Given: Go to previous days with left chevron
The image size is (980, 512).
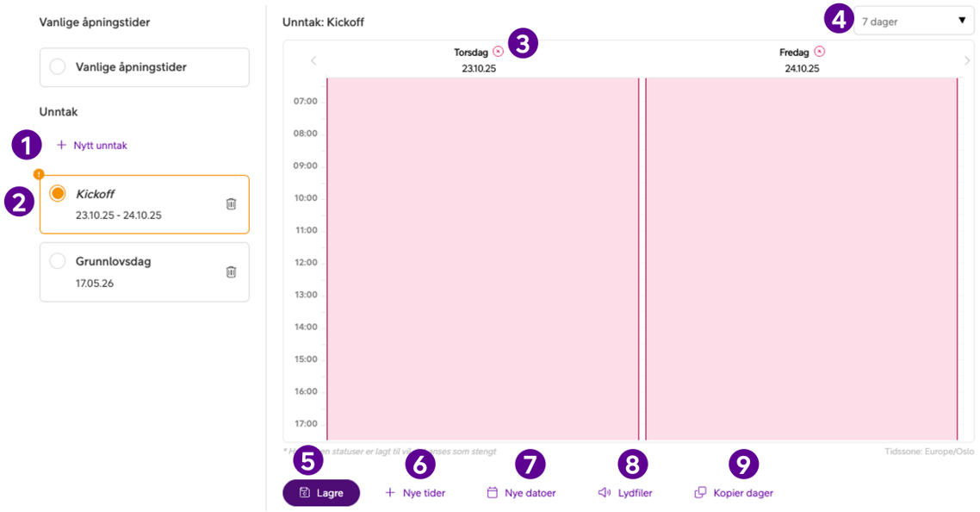Looking at the screenshot, I should 313,60.
